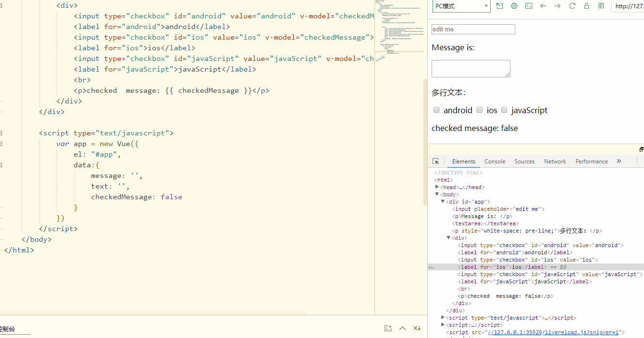Check the android checkbox
Image resolution: width=644 pixels, height=338 pixels.
pyautogui.click(x=436, y=110)
